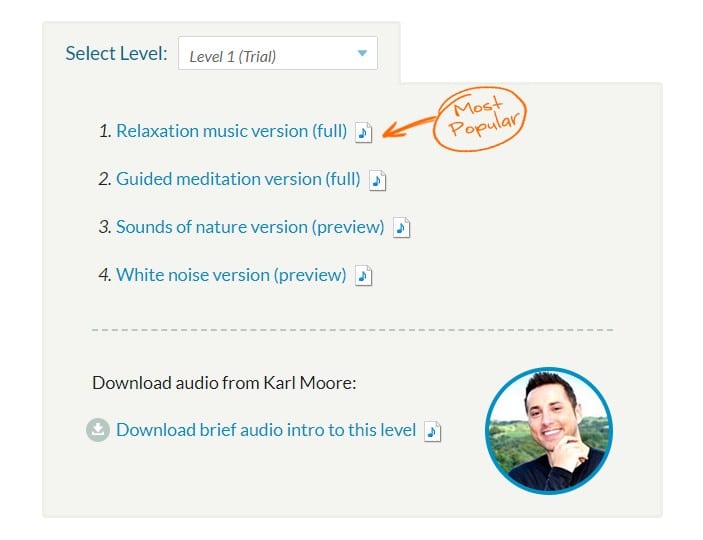This screenshot has width=703, height=540.
Task: Open the Select Level dropdown arrow
Action: tap(363, 53)
